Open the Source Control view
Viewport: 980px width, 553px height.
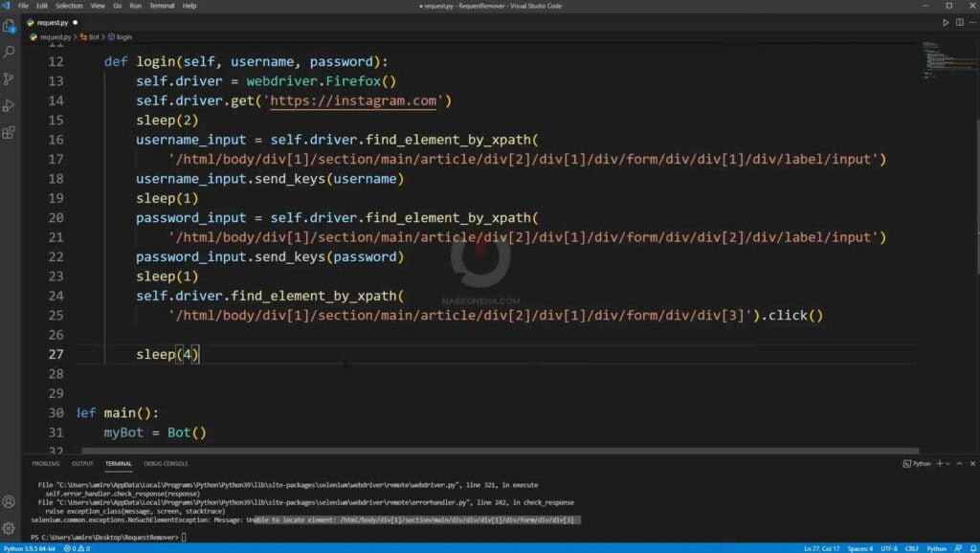coord(9,78)
